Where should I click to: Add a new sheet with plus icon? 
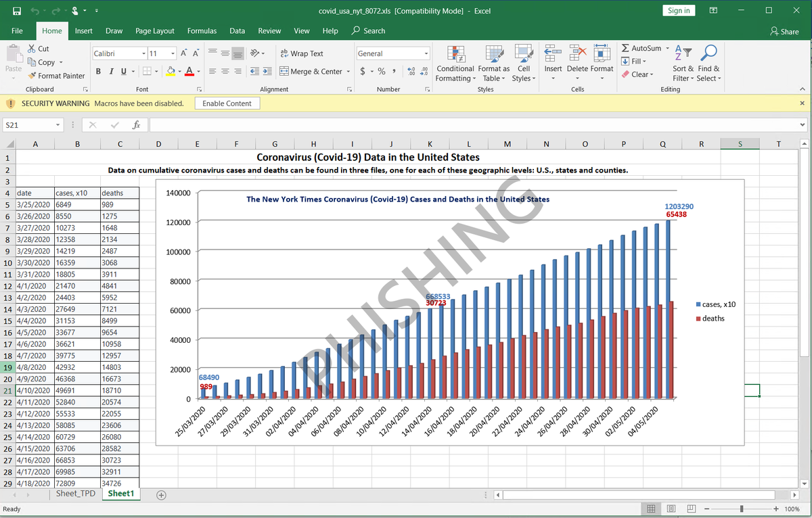(x=160, y=494)
